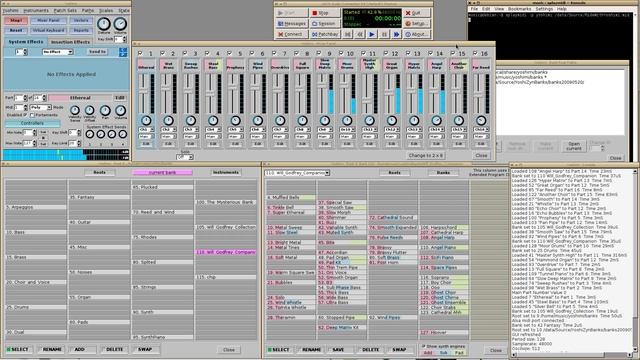
Task: Open mixer channel 12 audio destination dropdown
Action: click(x=391, y=136)
